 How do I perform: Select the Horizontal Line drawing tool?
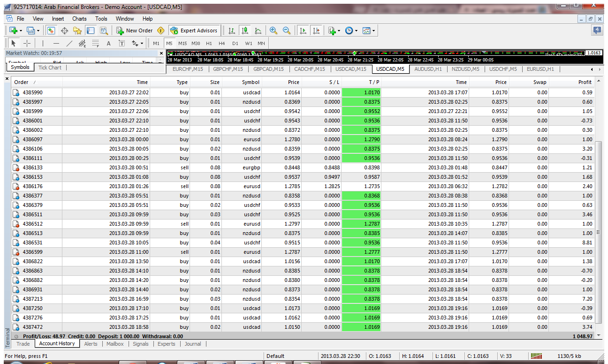tap(56, 43)
